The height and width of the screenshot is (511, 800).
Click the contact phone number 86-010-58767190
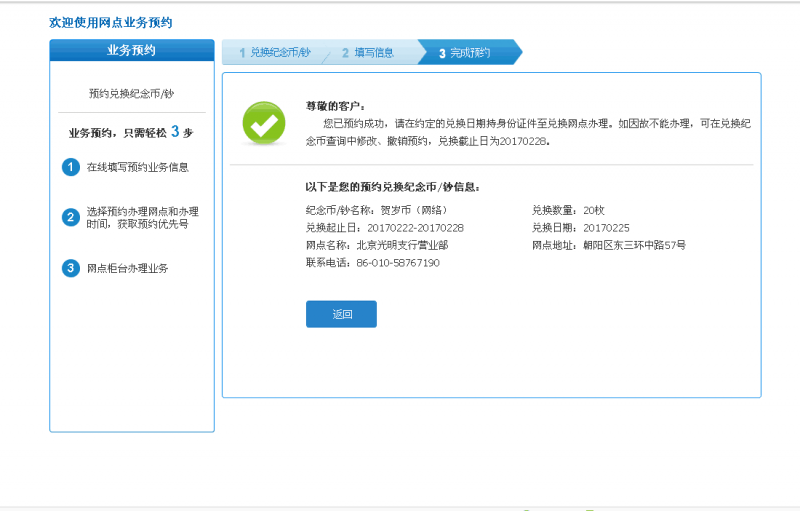[x=398, y=262]
